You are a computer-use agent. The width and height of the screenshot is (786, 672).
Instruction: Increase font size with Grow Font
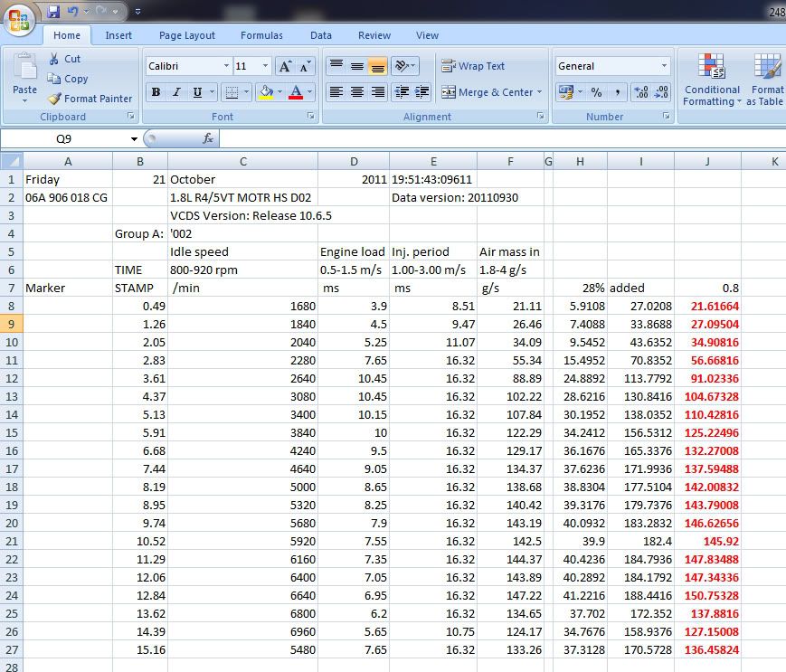pos(285,66)
